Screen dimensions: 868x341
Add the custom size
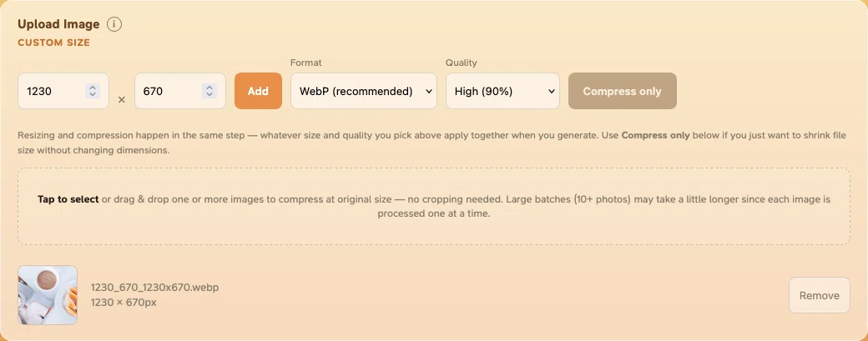[258, 91]
